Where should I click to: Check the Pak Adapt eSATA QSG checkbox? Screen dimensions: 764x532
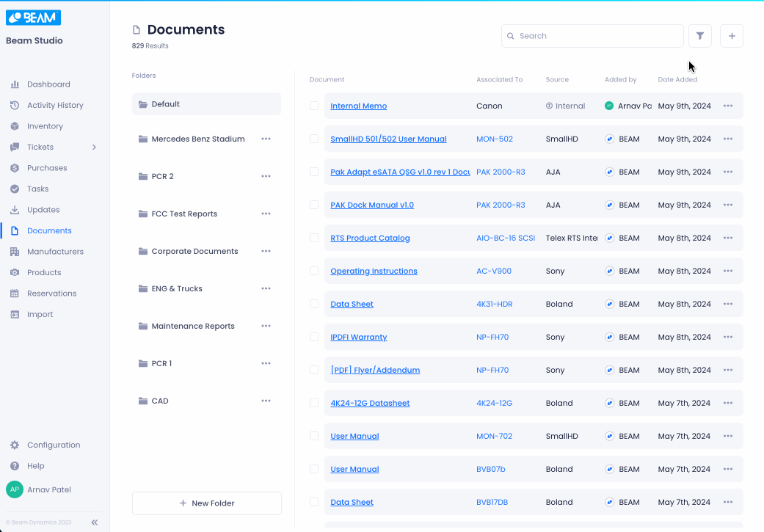[314, 172]
